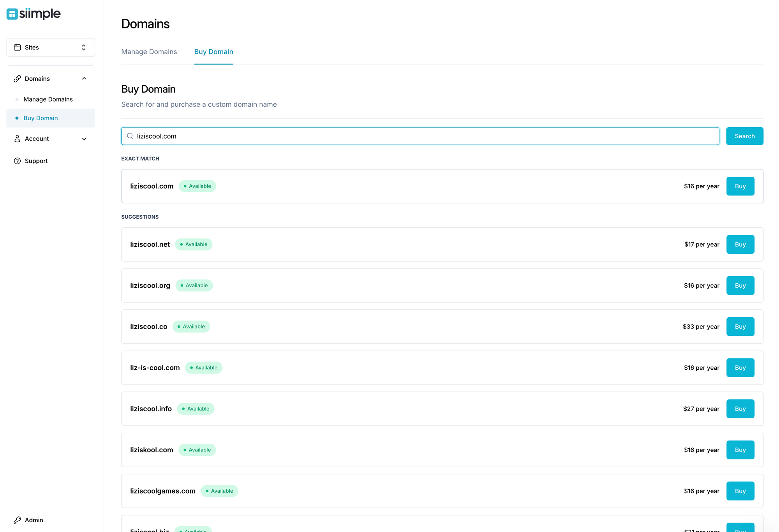The image size is (779, 532).
Task: Switch to the Manage Domains tab
Action: pos(149,52)
